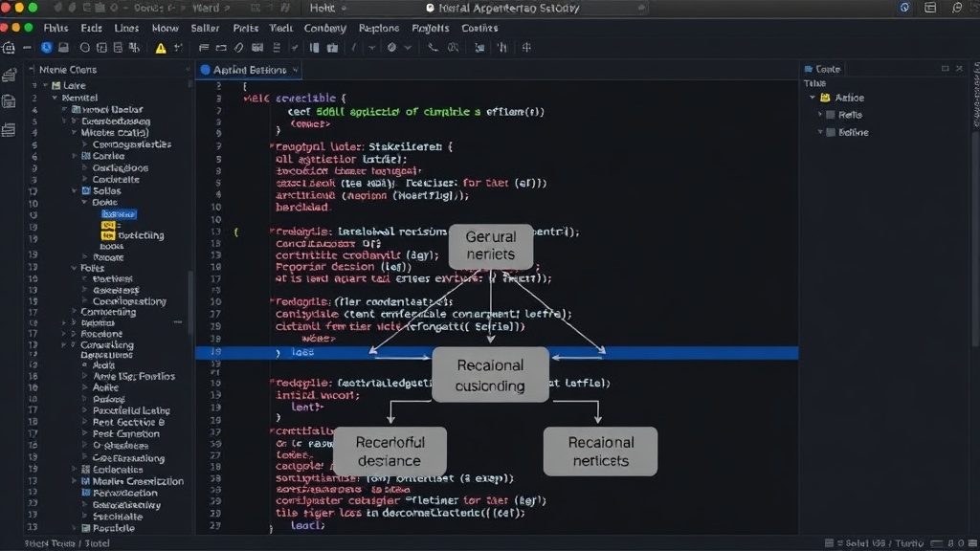This screenshot has height=551, width=980.
Task: Click the Recaional cusionding diagram box
Action: [490, 375]
